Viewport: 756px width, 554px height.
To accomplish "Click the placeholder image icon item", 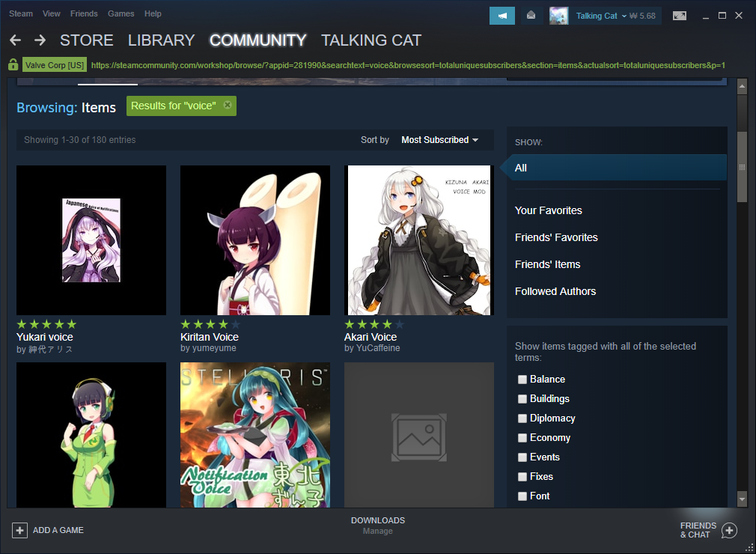I will pyautogui.click(x=419, y=435).
